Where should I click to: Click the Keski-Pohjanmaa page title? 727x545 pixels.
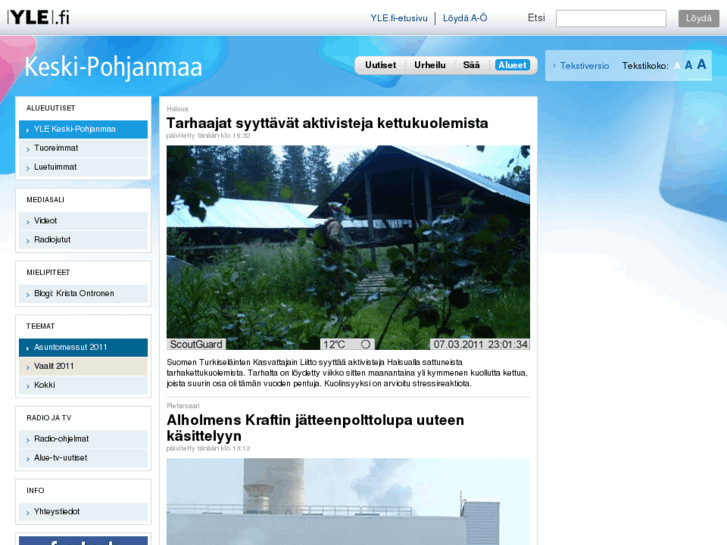[114, 67]
